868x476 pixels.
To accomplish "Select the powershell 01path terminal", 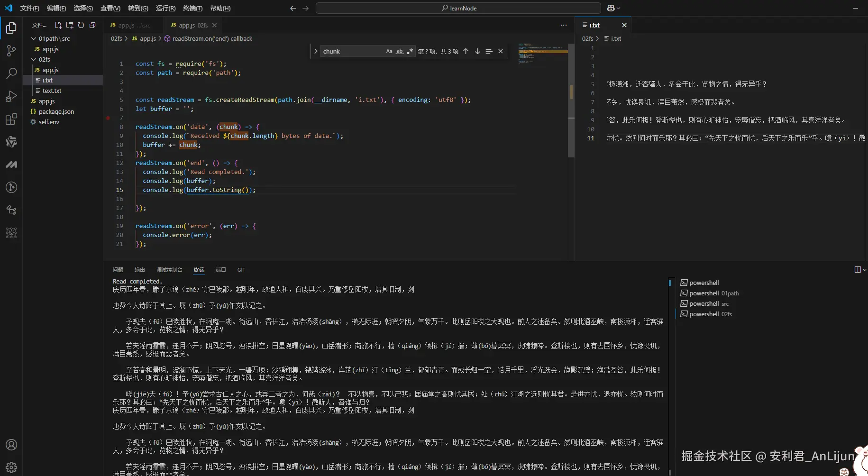I will (713, 293).
